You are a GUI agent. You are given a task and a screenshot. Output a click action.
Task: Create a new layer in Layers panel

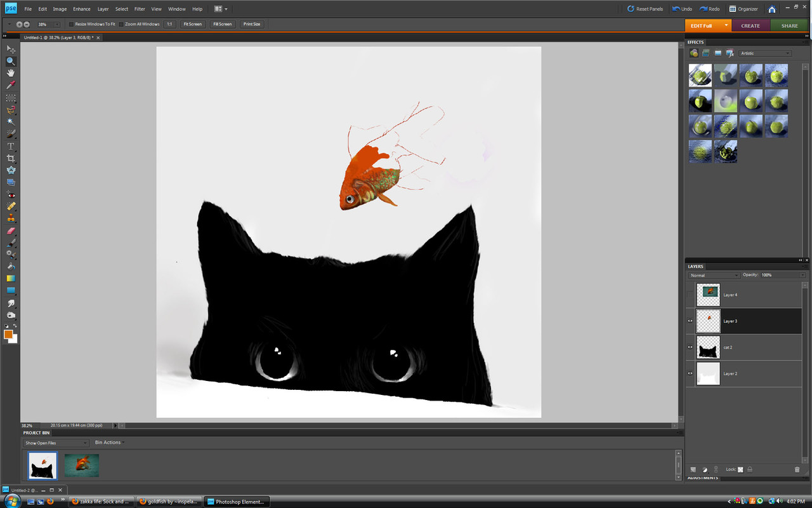[693, 469]
